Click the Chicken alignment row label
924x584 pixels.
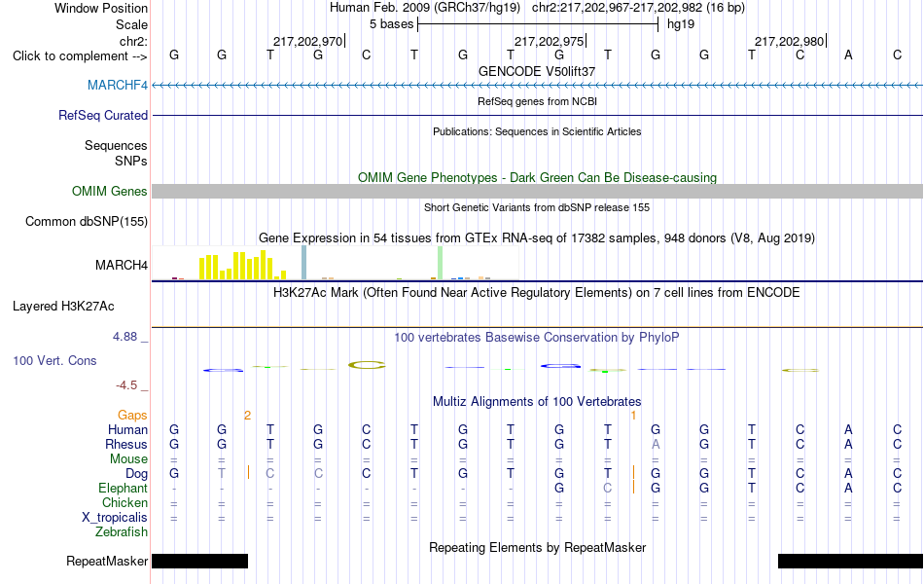coord(124,502)
